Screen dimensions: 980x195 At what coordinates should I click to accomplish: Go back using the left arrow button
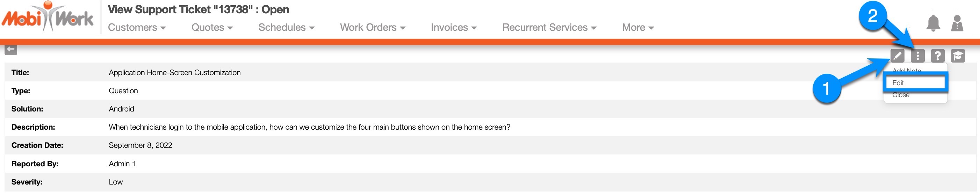[x=11, y=49]
